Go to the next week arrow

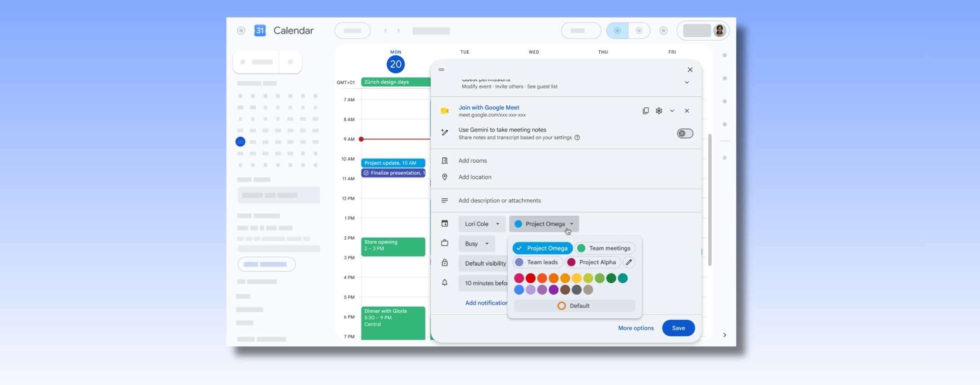pos(398,30)
